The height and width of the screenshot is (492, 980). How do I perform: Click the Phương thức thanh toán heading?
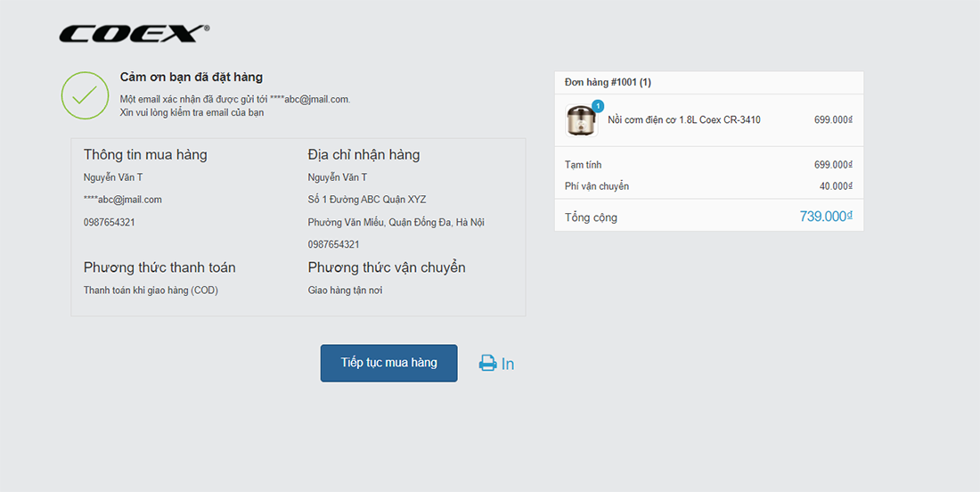click(x=159, y=267)
